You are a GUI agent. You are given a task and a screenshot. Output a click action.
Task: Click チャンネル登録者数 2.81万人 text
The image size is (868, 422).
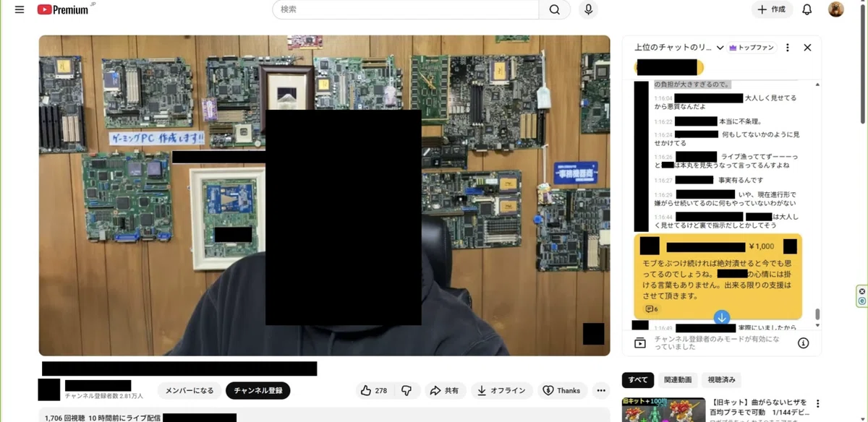tap(104, 396)
